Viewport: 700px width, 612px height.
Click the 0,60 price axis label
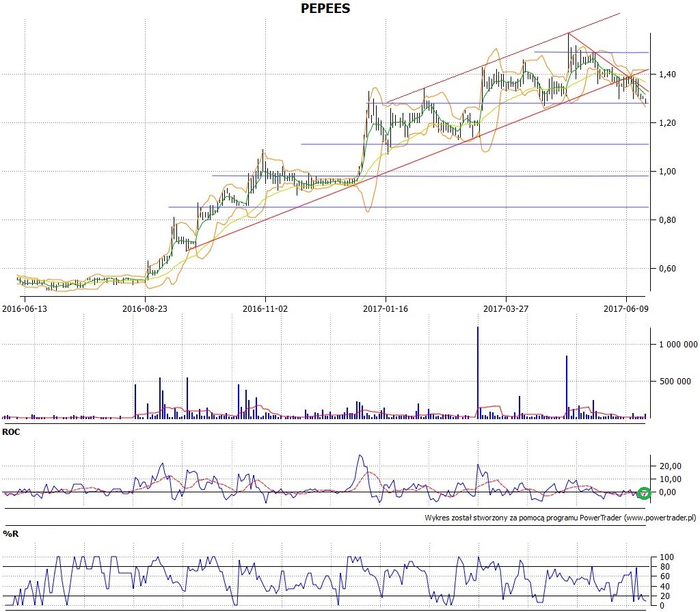tap(667, 269)
